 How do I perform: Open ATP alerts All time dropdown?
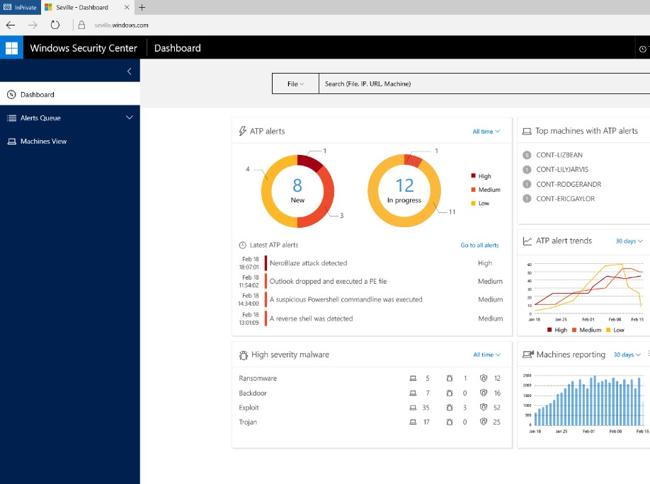point(486,131)
